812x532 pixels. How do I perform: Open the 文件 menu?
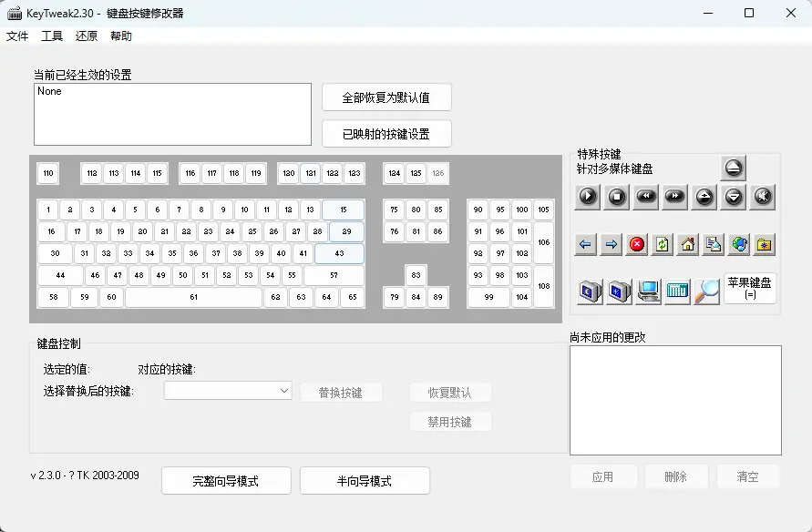(17, 36)
